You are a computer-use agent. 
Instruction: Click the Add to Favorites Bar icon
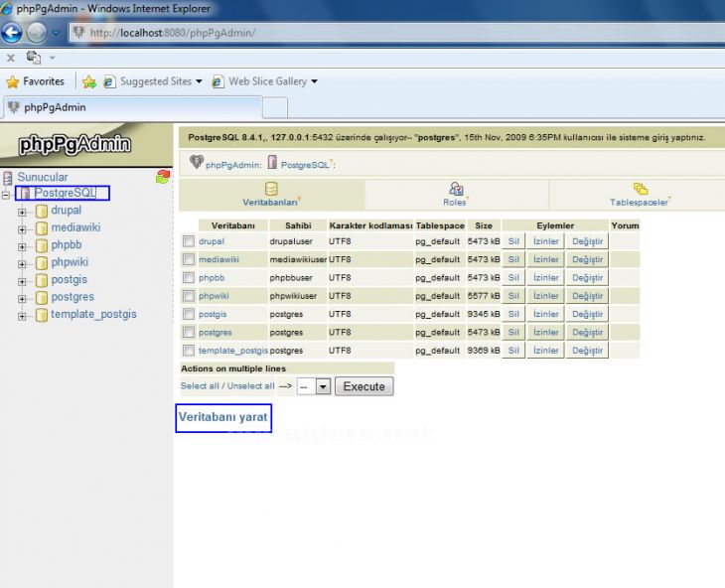tap(88, 81)
